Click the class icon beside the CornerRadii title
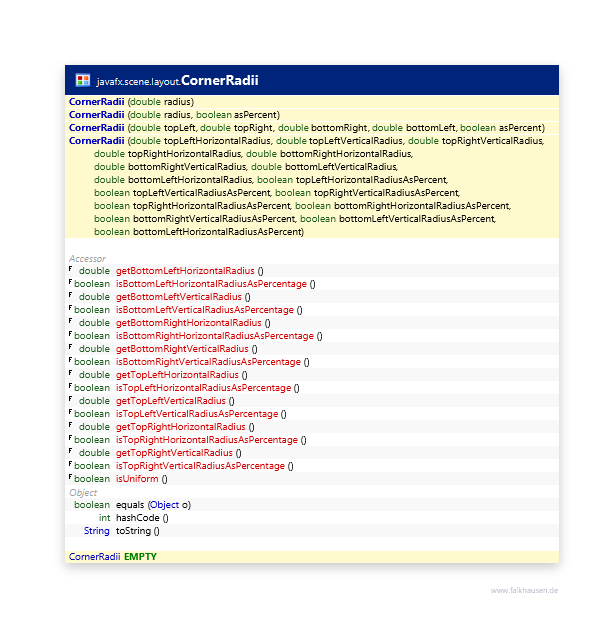The image size is (615, 636). coord(83,80)
